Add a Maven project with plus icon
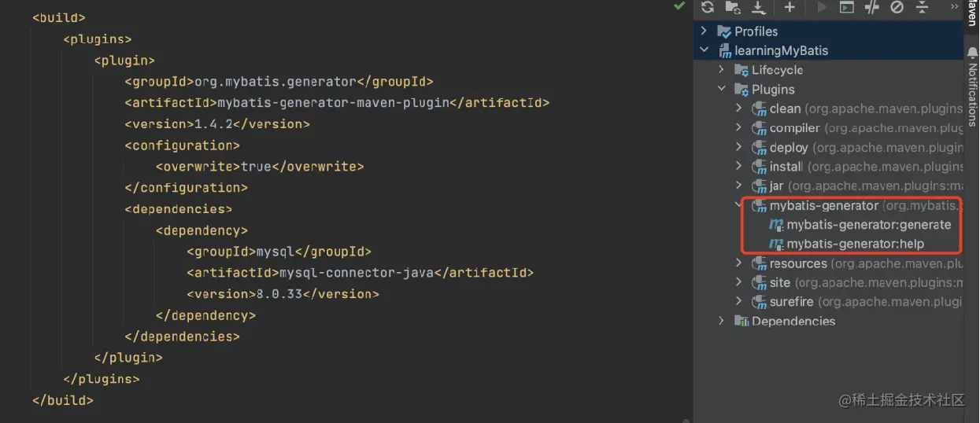 point(790,7)
